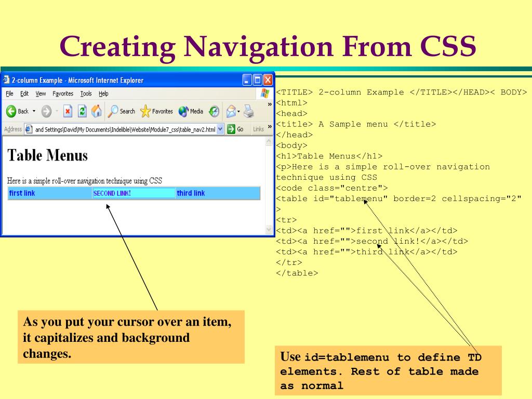Expand toolbar overflow chevron beside Print
Screen dimensions: 532x399
[x=270, y=104]
